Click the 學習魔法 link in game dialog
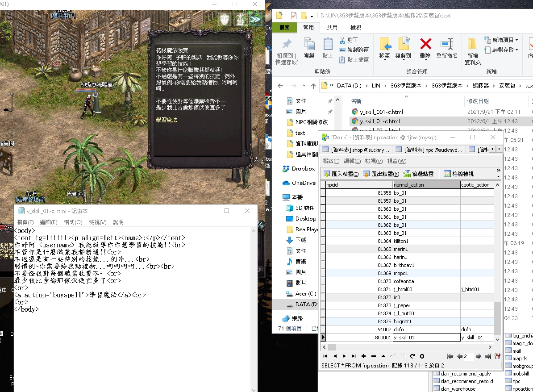Image resolution: width=533 pixels, height=392 pixels. click(x=167, y=120)
